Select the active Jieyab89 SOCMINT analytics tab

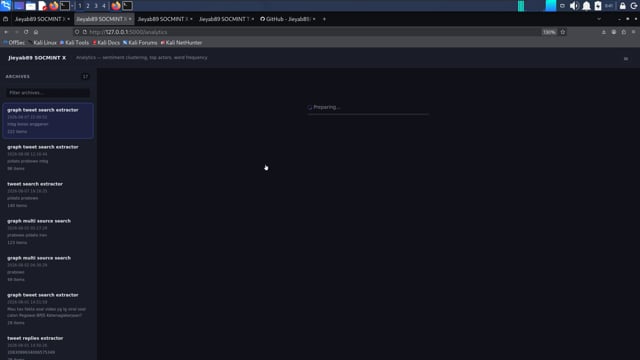click(104, 19)
